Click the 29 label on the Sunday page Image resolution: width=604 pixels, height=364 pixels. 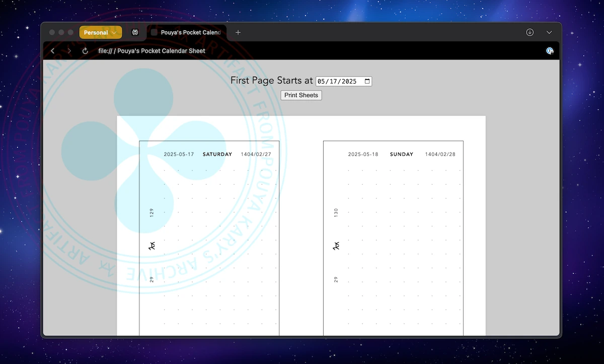336,279
